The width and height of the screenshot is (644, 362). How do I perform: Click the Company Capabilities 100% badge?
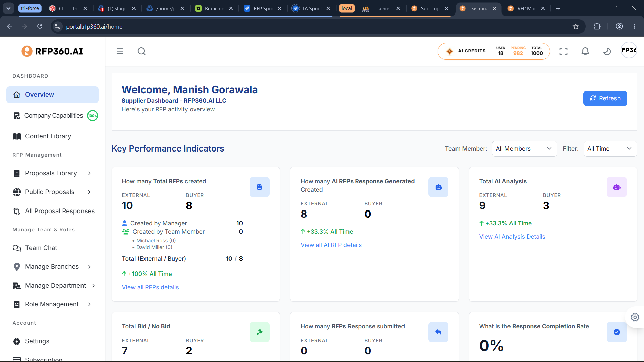point(93,116)
